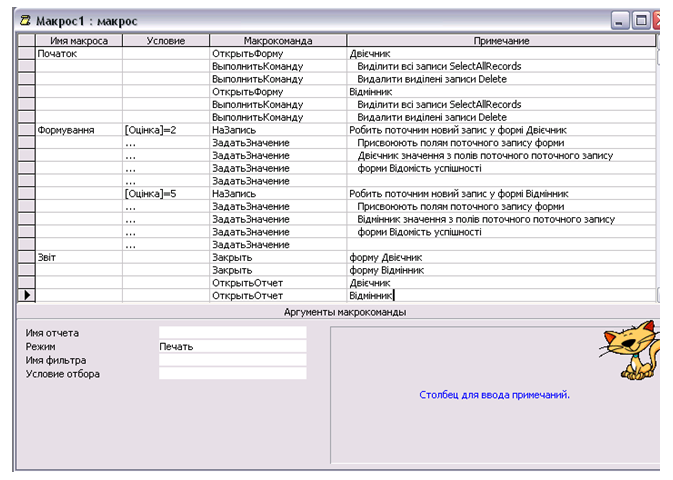Click the condition cell '[Оцінка]=2'
Image resolution: width=673 pixels, height=480 pixels.
[166, 130]
